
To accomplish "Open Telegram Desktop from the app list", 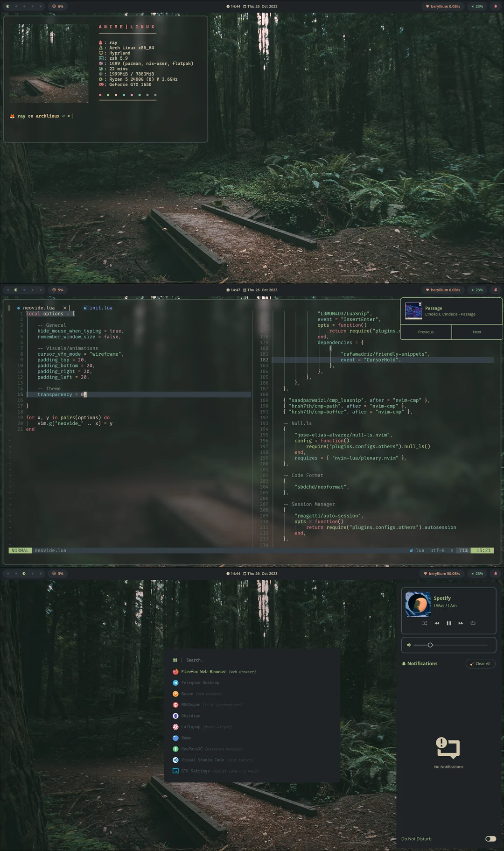I will pyautogui.click(x=200, y=682).
